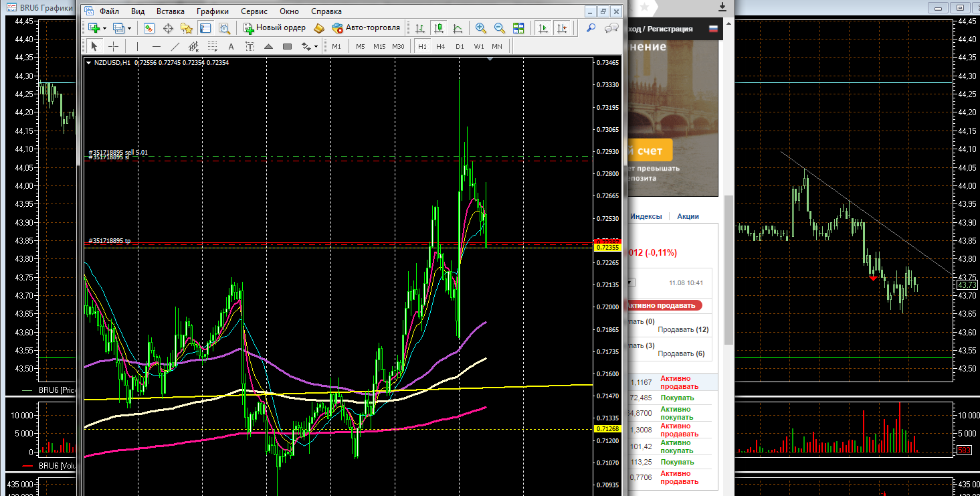The width and height of the screenshot is (980, 496).
Task: Select the horizontal line tool
Action: tap(157, 46)
